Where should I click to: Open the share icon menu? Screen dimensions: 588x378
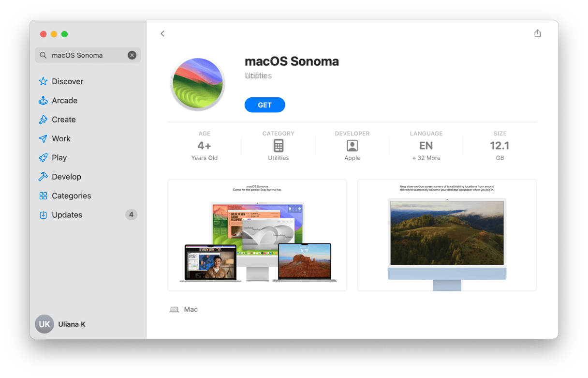click(537, 33)
